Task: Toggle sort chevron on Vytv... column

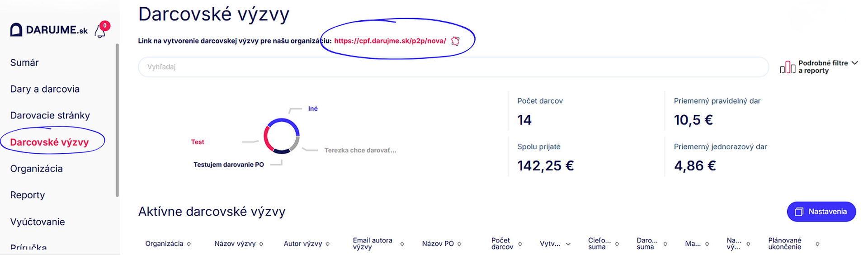Action: [568, 244]
